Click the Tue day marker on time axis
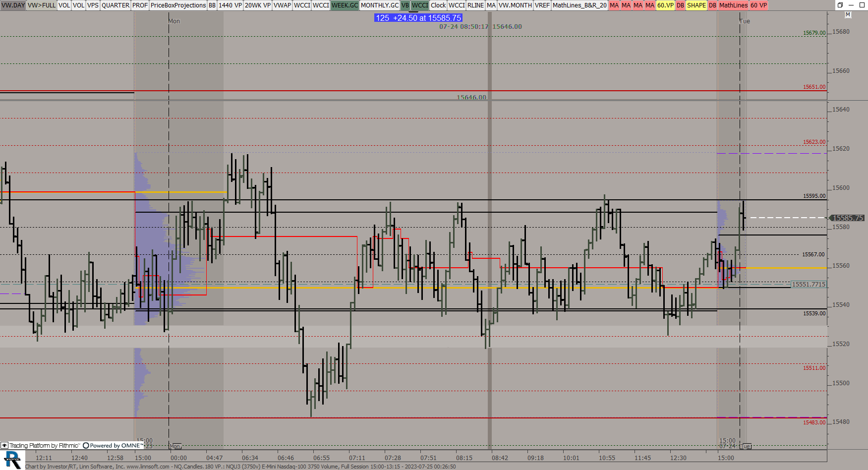Screen dimensions: 868x470 (746, 446)
